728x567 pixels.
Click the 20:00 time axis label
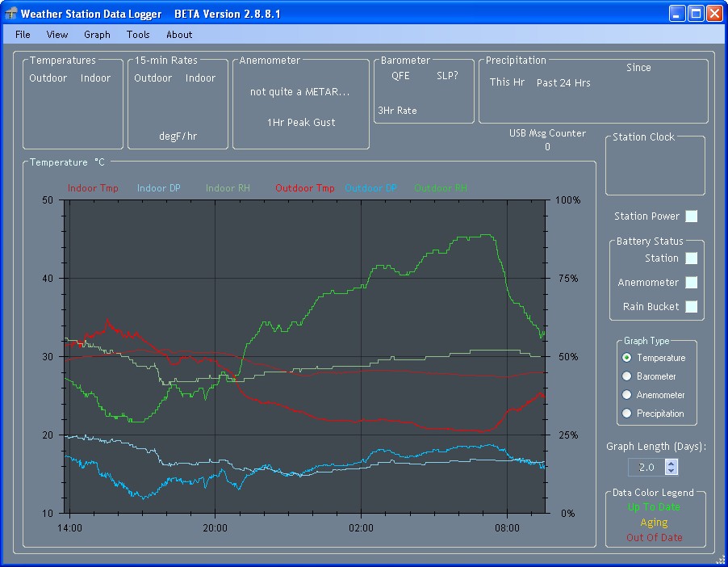pyautogui.click(x=215, y=528)
